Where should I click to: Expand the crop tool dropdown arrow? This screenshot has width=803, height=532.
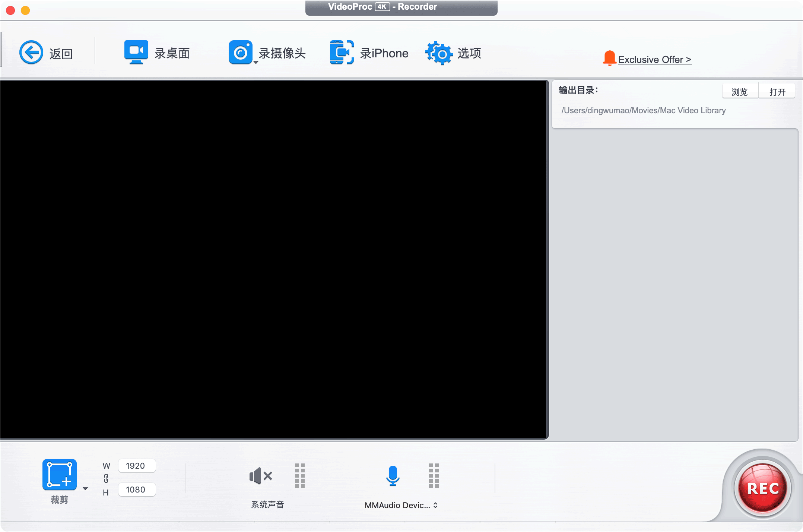85,489
